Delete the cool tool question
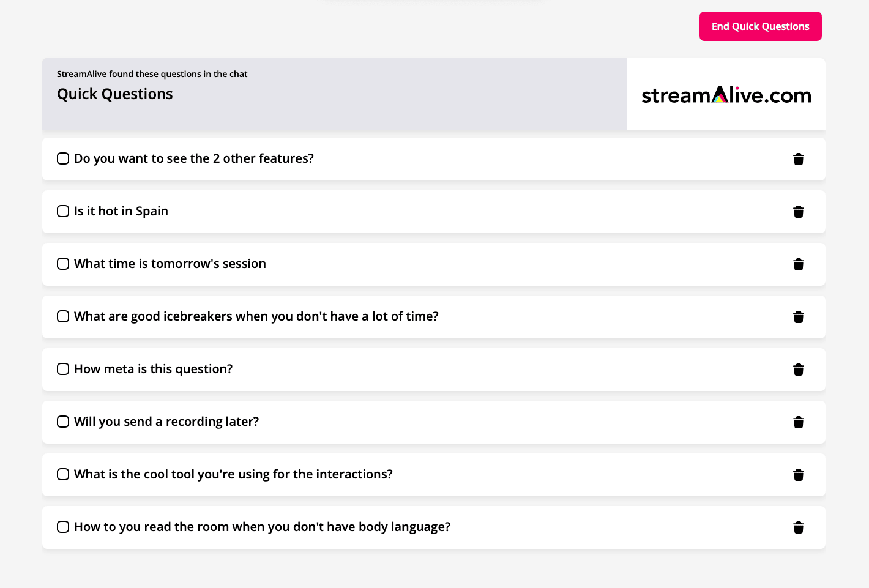The width and height of the screenshot is (869, 588). [x=798, y=475]
